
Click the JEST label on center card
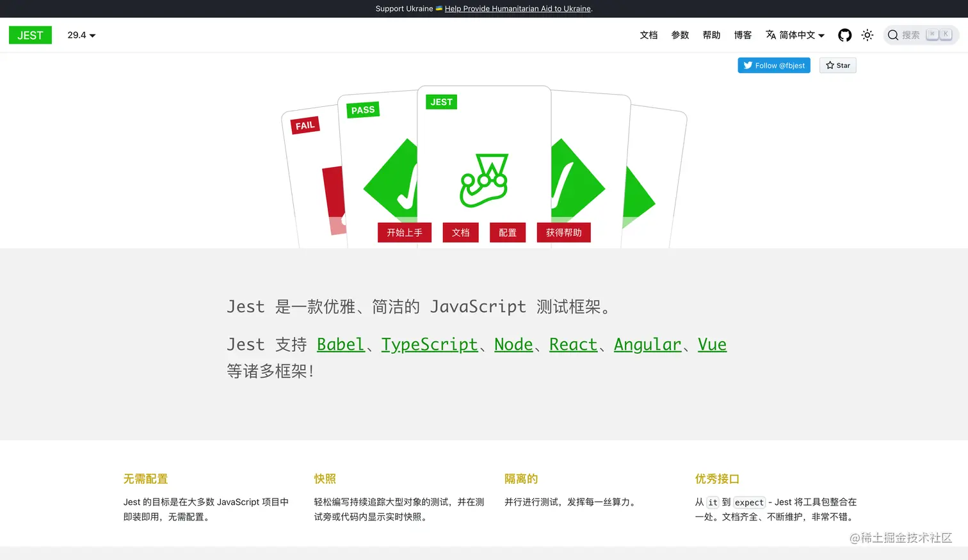point(441,102)
